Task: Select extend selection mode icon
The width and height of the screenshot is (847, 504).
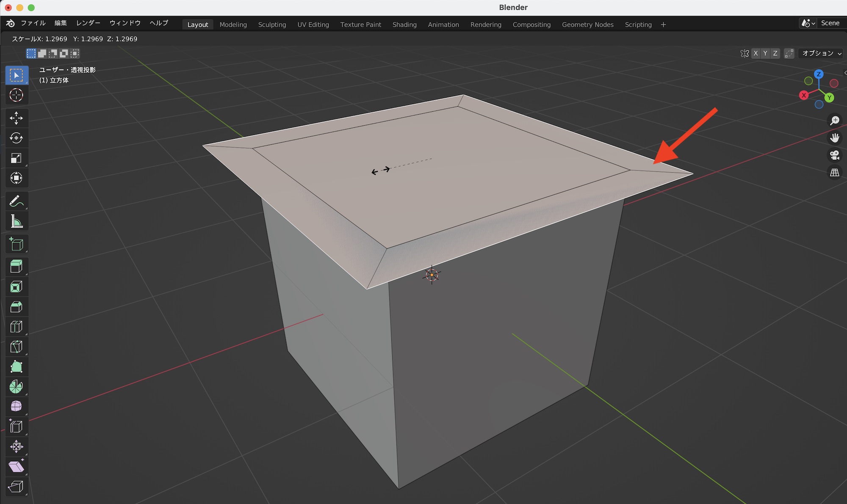Action: (x=42, y=53)
